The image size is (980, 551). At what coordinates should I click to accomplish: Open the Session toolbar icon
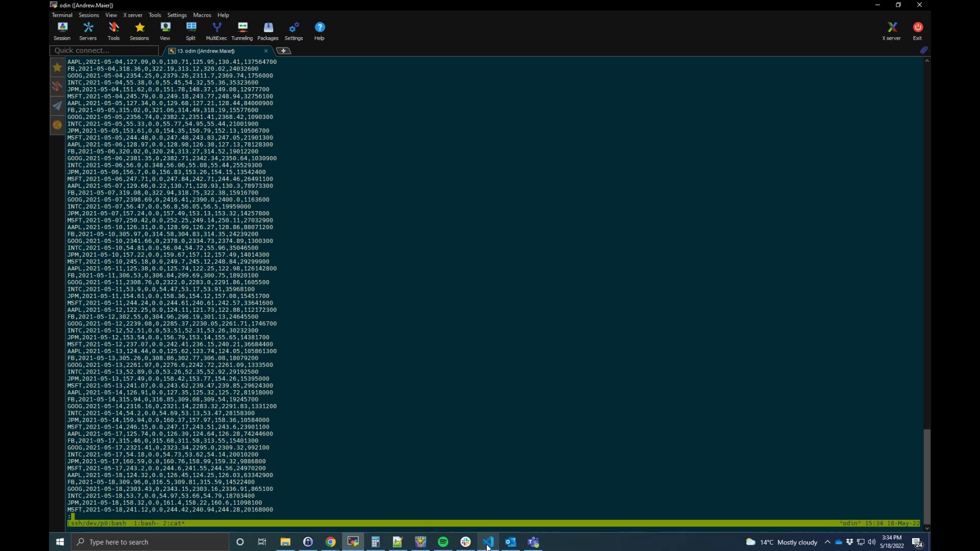(62, 31)
